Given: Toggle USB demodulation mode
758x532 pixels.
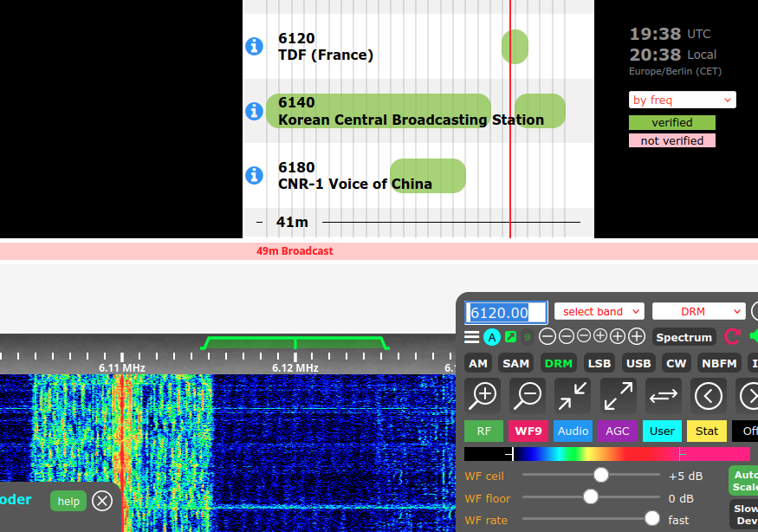Looking at the screenshot, I should click(x=638, y=364).
